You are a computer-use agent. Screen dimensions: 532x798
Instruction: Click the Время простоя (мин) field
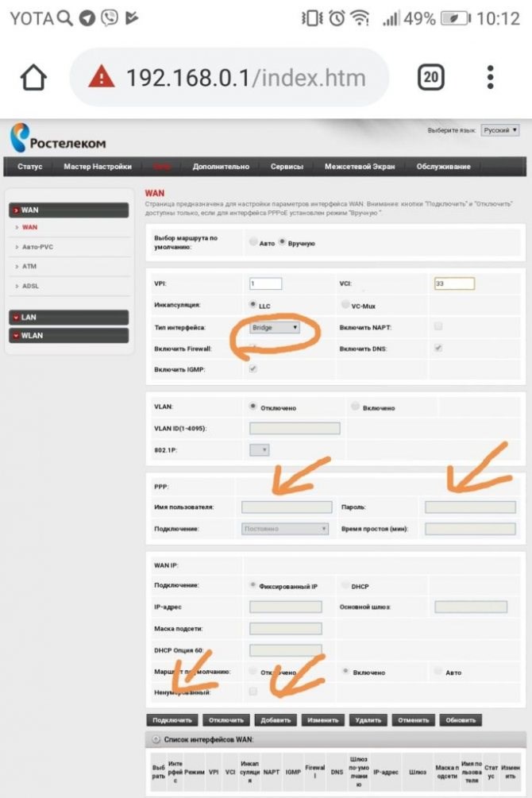pyautogui.click(x=470, y=529)
